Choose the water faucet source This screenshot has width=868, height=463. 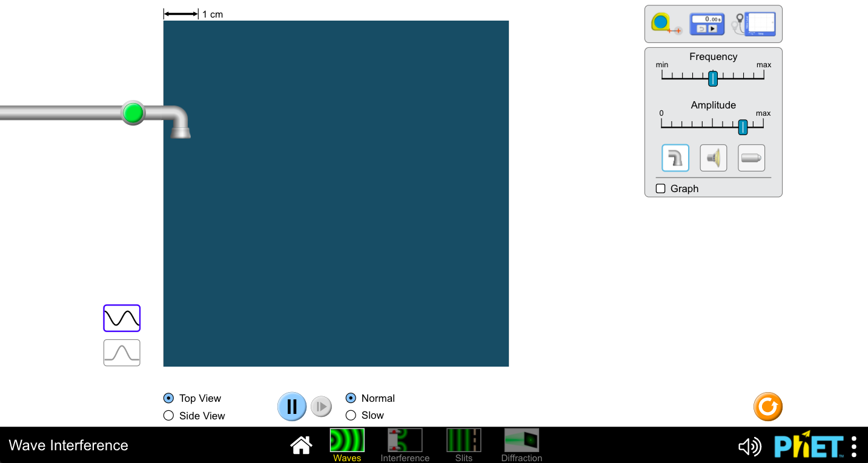coord(675,158)
